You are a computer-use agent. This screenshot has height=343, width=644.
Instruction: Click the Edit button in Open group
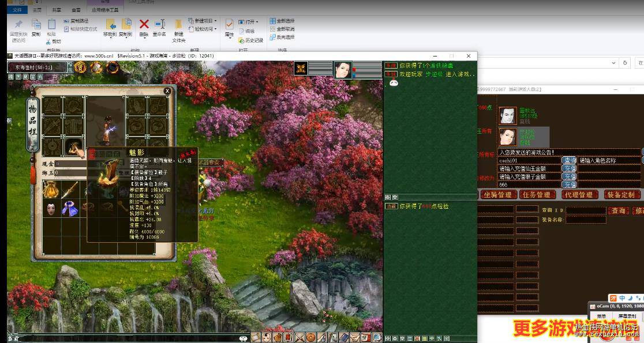pos(246,31)
